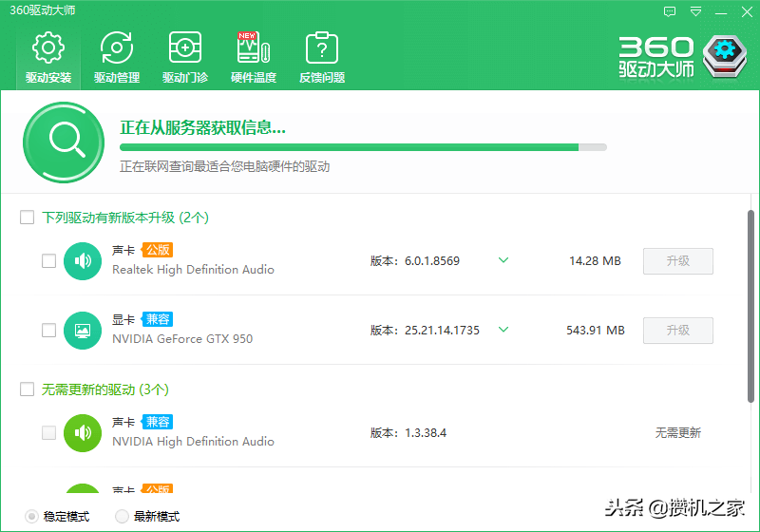Tick the Realtek High Definition Audio checkbox
Screen dimensions: 760x532
click(x=49, y=260)
